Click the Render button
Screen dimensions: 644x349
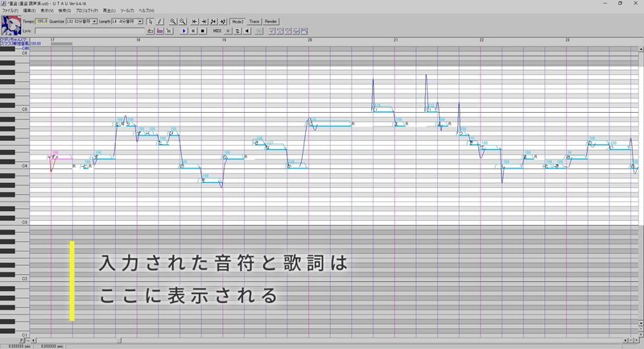[270, 22]
